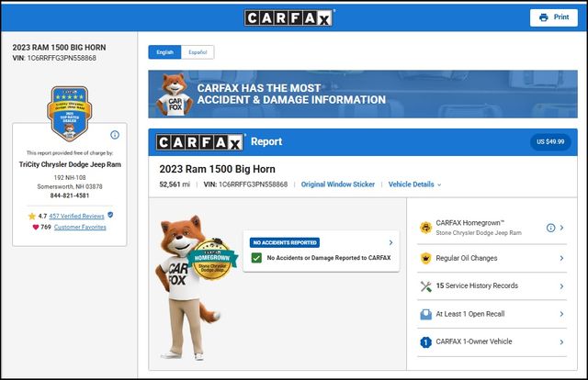
Task: Expand the At Least 1 Open Recall chevron
Action: point(561,314)
